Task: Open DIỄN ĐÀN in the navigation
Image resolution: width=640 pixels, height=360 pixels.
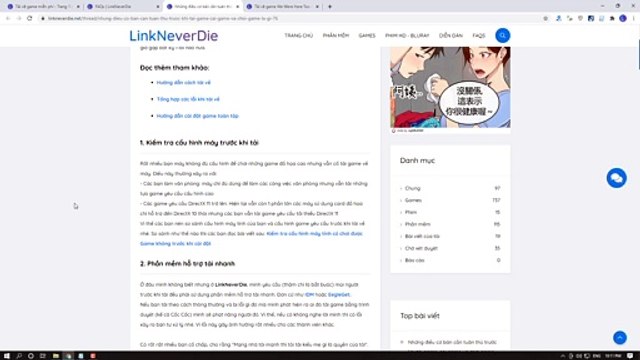Action: point(451,36)
